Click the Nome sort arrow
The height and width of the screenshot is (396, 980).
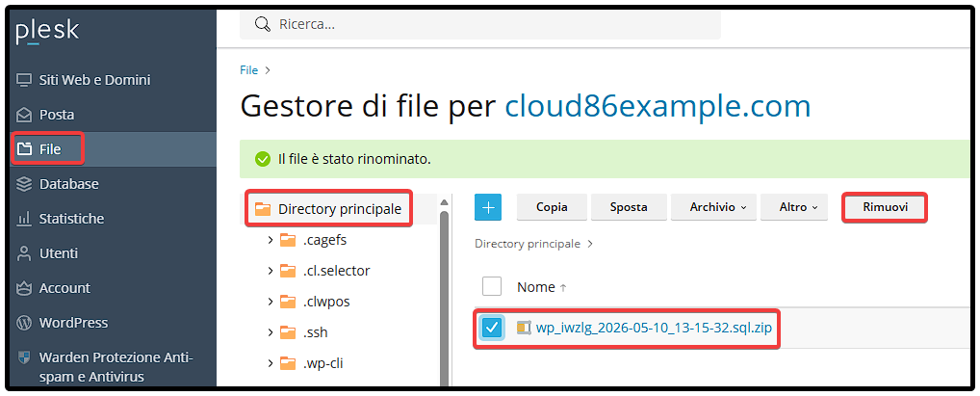(x=563, y=288)
